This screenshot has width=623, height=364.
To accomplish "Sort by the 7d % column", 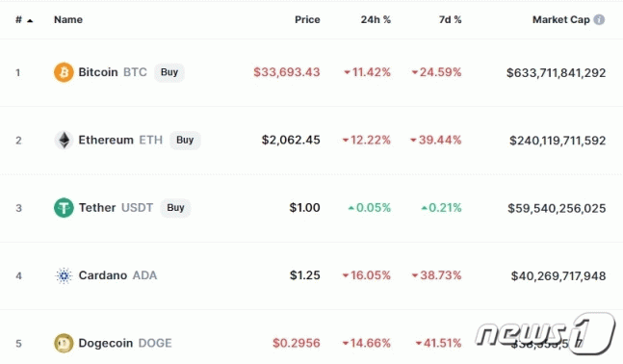I will pos(451,19).
